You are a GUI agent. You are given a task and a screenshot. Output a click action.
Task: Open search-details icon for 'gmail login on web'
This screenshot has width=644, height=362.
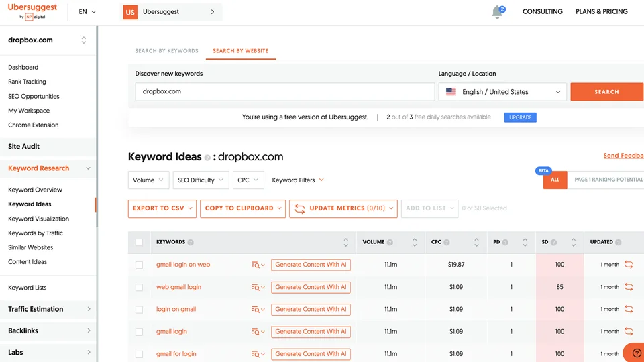258,265
